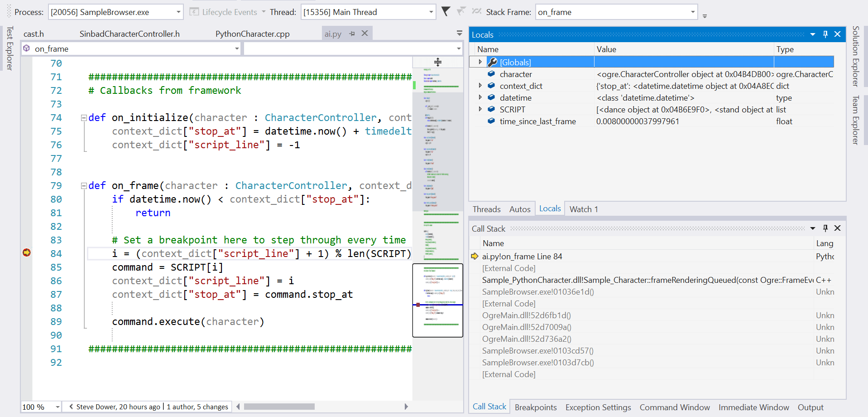
Task: Click the pin icon on the Call Stack panel
Action: [825, 228]
